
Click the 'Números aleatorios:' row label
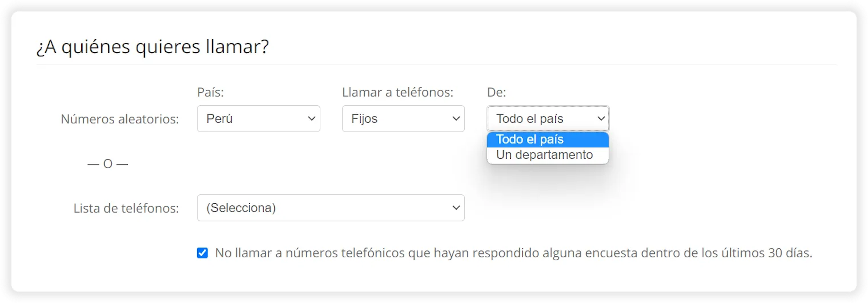click(x=120, y=119)
